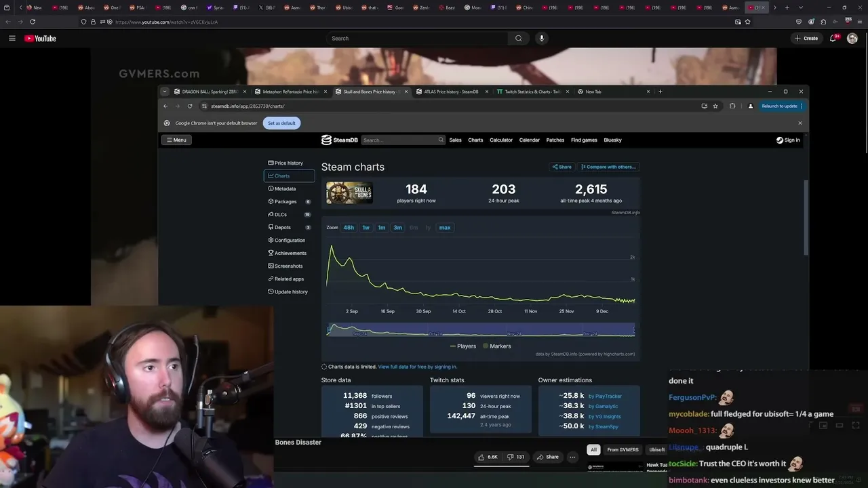The image size is (868, 488).
Task: Open the YouTube account avatar menu
Action: [852, 39]
